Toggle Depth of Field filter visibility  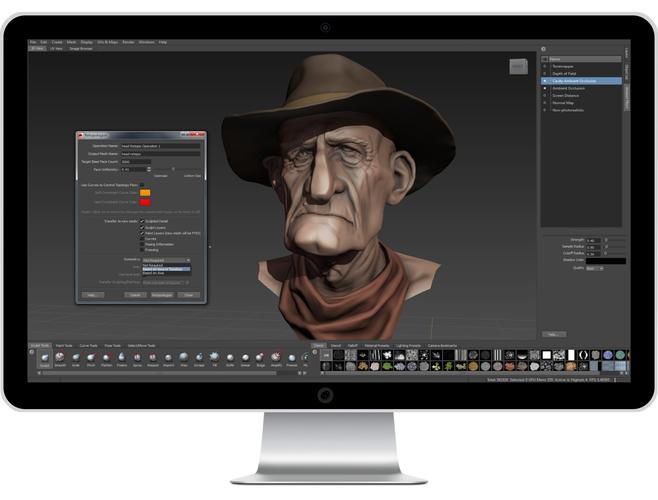click(x=545, y=73)
